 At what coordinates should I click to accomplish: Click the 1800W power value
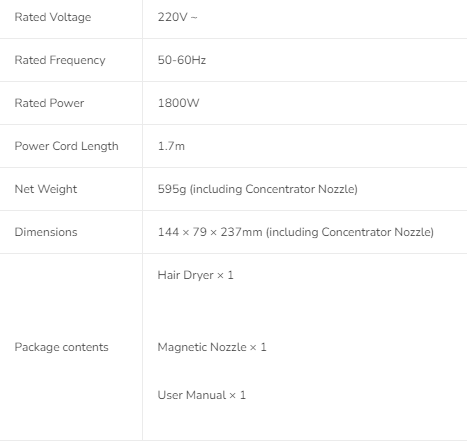[178, 103]
